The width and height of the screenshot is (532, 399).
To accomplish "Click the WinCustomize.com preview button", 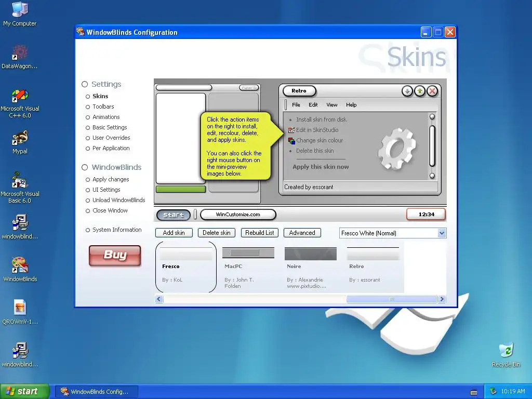I will 238,215.
